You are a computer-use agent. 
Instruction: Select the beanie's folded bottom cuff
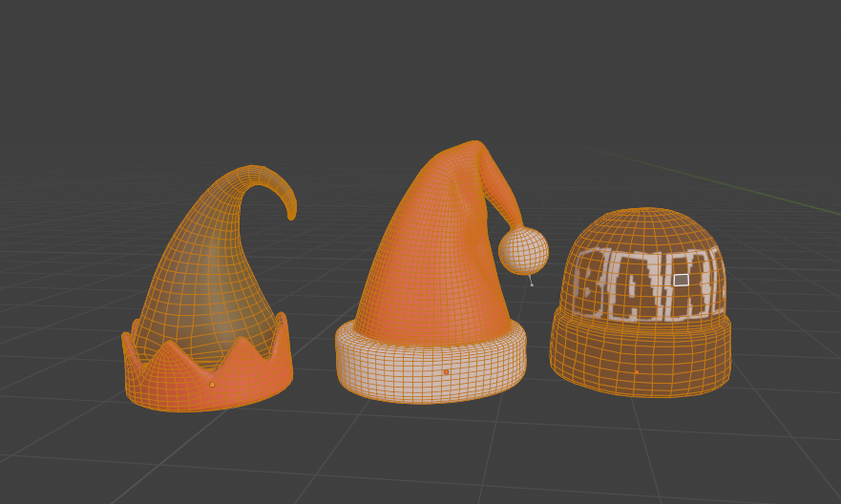point(641,354)
